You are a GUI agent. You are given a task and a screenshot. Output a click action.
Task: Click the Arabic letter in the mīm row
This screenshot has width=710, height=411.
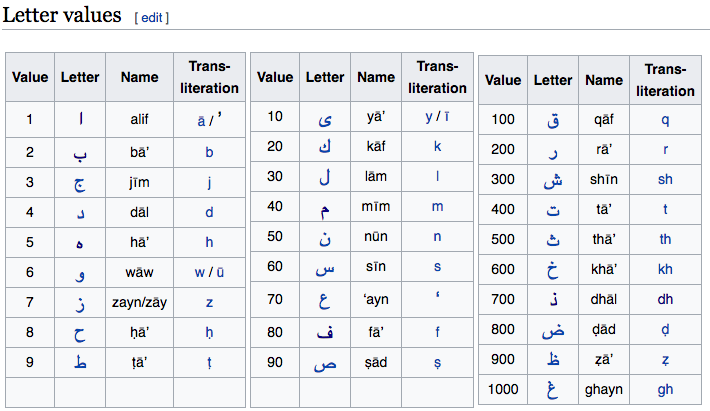coord(325,207)
